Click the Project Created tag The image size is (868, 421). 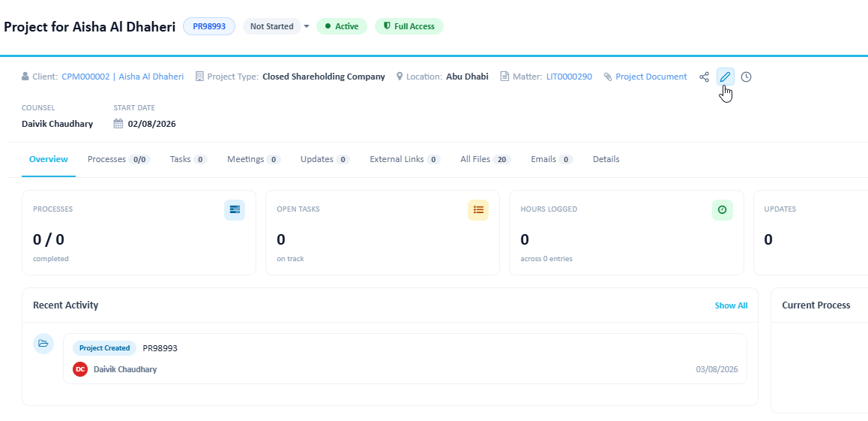[x=105, y=348]
